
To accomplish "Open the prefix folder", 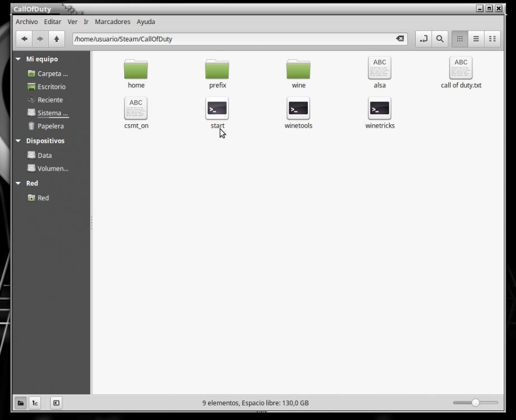I will click(x=217, y=74).
